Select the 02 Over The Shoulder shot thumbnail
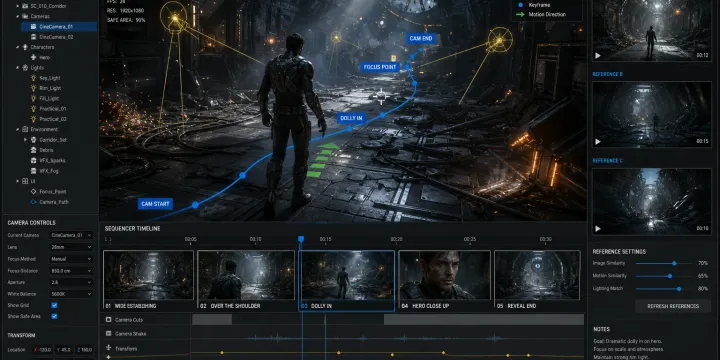This screenshot has width=720, height=360. click(x=246, y=280)
